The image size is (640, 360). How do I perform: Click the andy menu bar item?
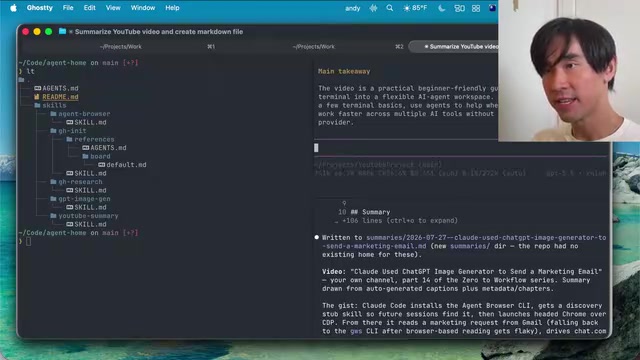click(x=352, y=8)
